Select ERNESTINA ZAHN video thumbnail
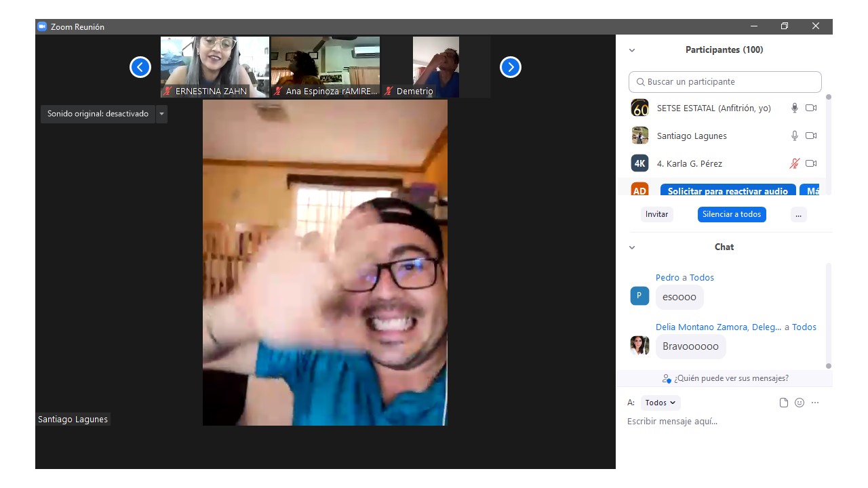 [214, 67]
